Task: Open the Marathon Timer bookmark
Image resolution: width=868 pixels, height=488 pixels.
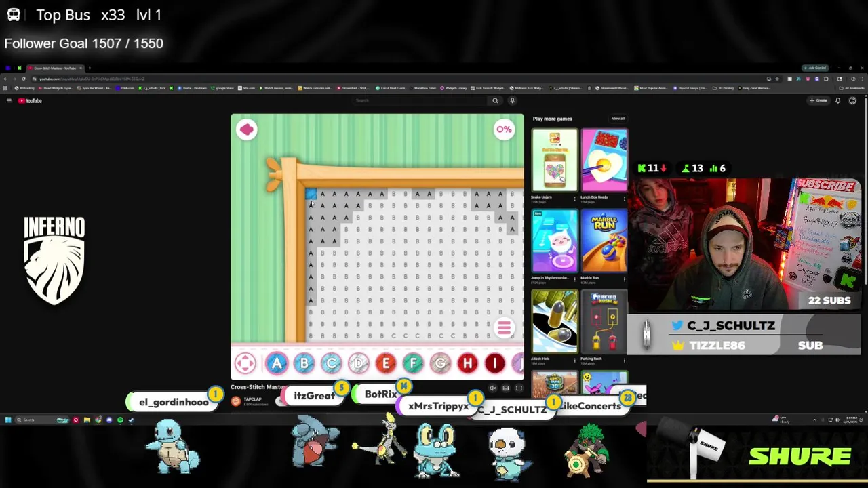Action: click(x=422, y=88)
